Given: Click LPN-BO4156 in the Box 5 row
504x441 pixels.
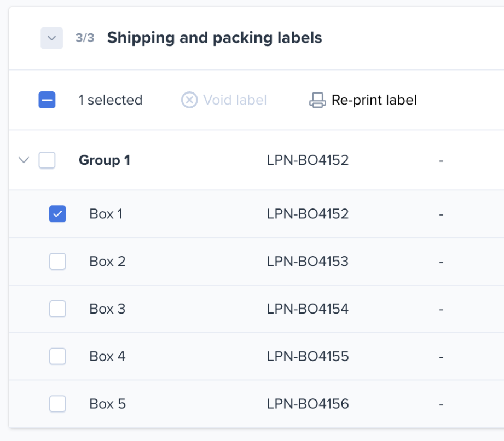Looking at the screenshot, I should click(x=308, y=404).
